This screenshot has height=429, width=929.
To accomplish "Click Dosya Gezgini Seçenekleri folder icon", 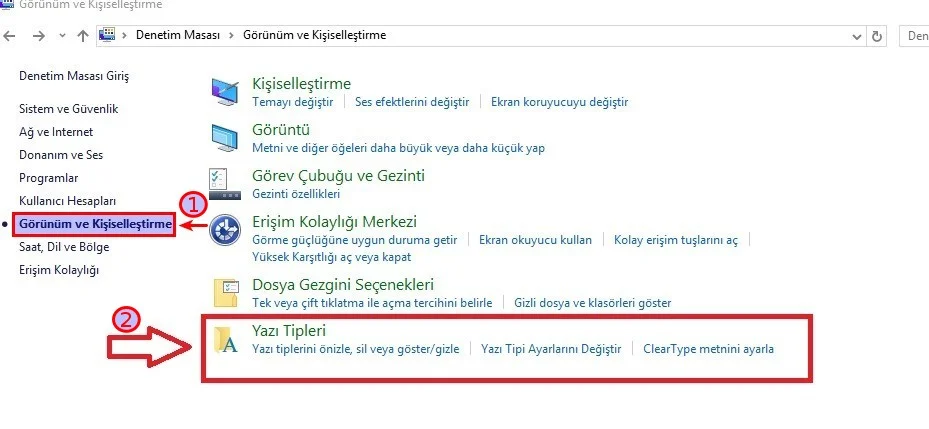I will pyautogui.click(x=225, y=293).
